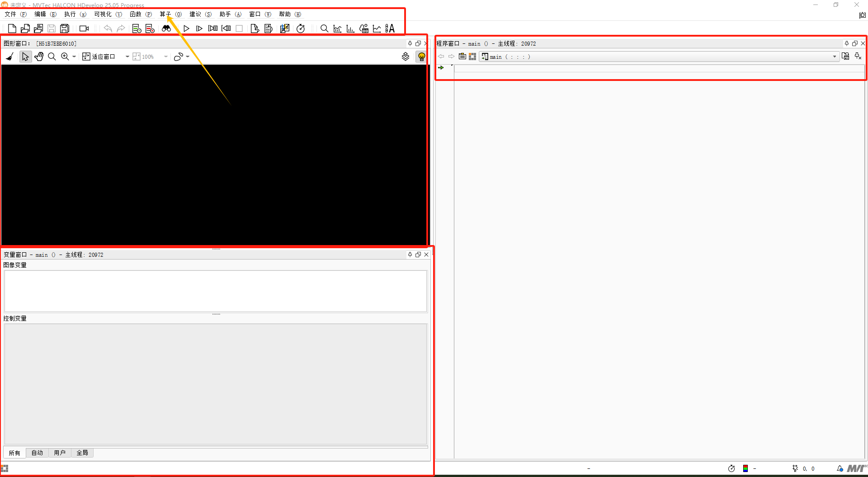The height and width of the screenshot is (477, 868).
Task: Switch to the 自动 variables tab
Action: click(37, 453)
